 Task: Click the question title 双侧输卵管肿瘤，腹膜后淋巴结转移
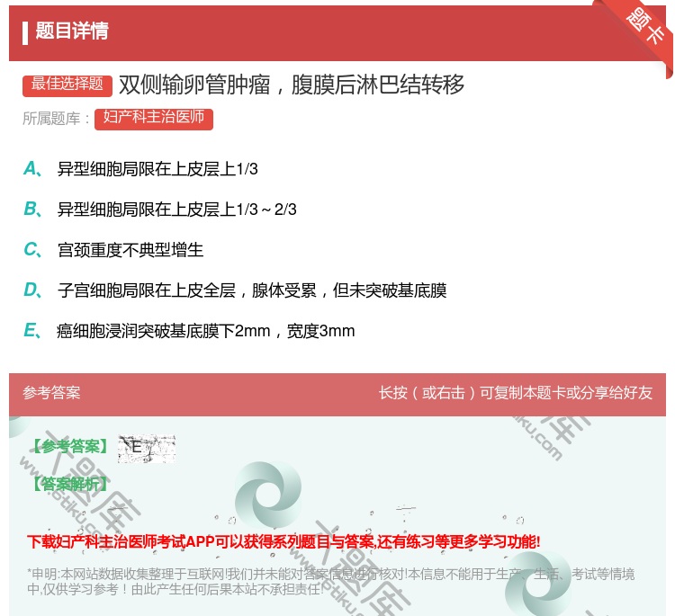click(x=292, y=85)
